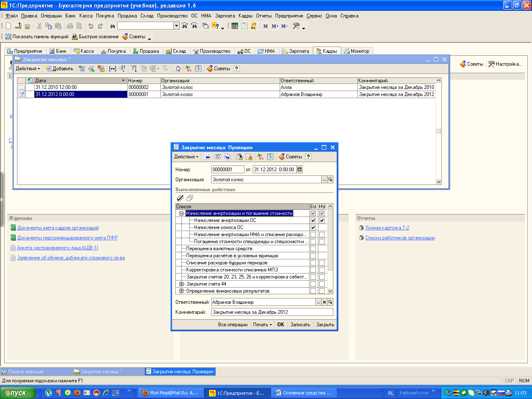Click the uncheck all boxes icon above Список
The height and width of the screenshot is (399, 532).
tap(190, 198)
